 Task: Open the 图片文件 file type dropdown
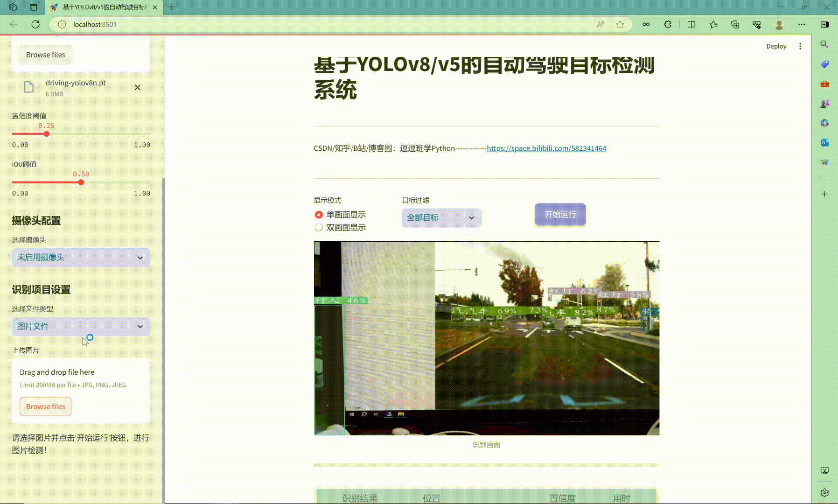[x=80, y=326]
